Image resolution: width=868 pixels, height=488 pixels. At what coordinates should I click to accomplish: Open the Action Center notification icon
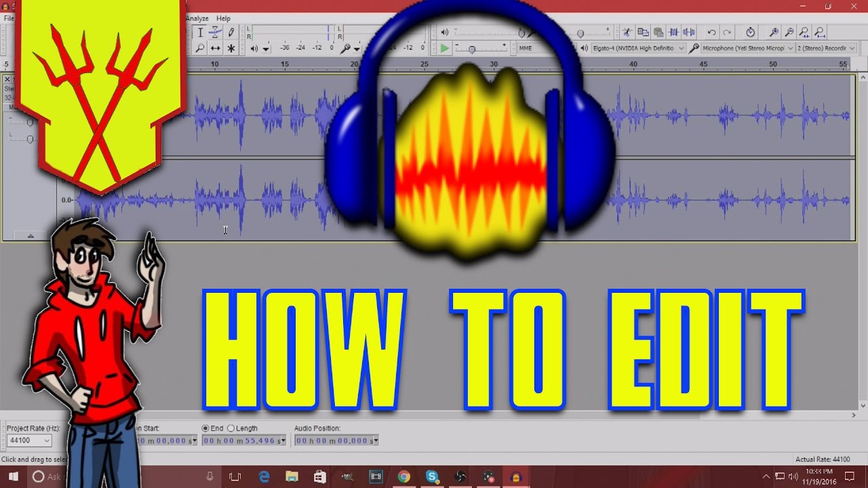850,476
